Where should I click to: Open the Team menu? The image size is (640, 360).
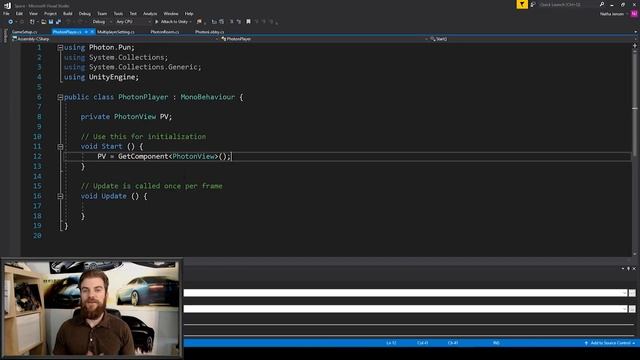click(x=102, y=13)
